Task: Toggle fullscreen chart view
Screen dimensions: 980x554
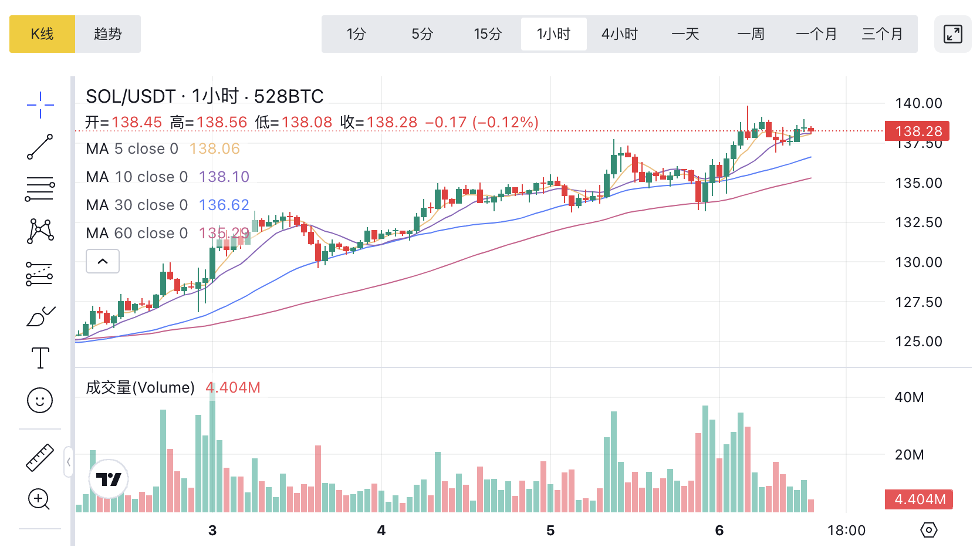Action: pyautogui.click(x=952, y=34)
